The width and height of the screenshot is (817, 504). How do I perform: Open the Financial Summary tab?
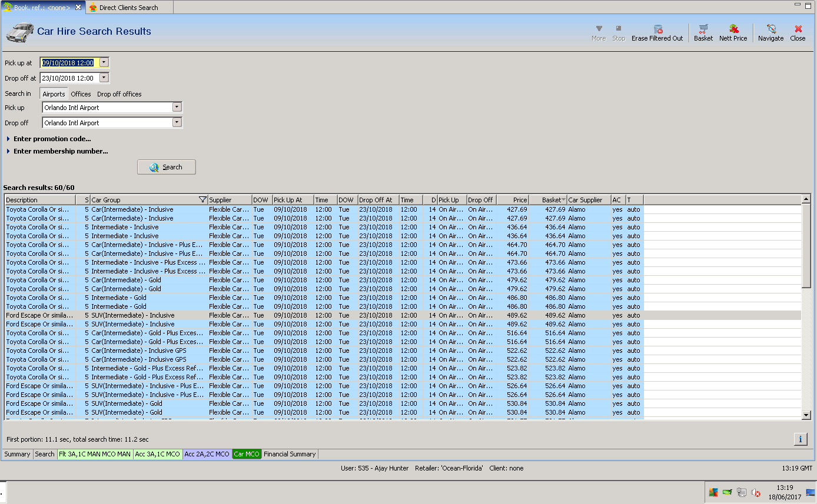[x=290, y=454]
